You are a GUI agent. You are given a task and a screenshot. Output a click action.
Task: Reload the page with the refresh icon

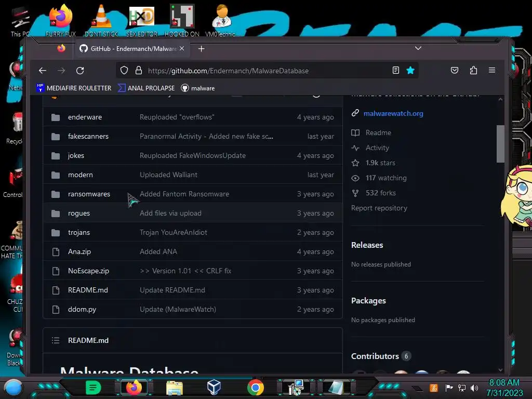[x=80, y=71]
